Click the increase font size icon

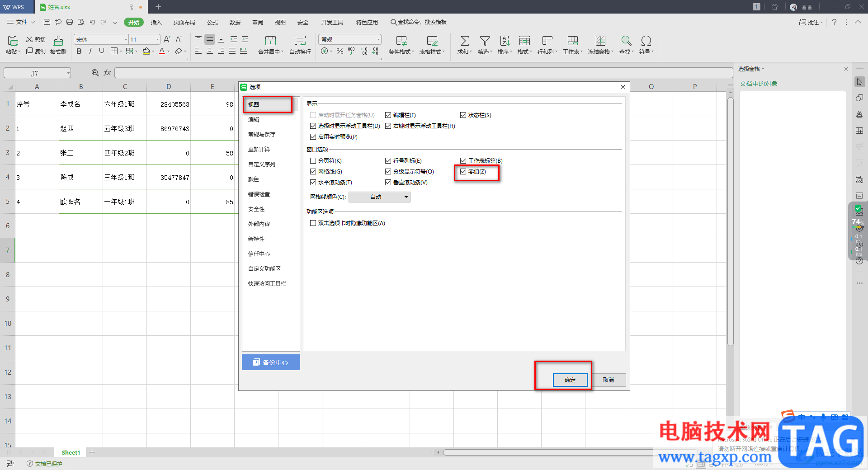click(x=167, y=39)
